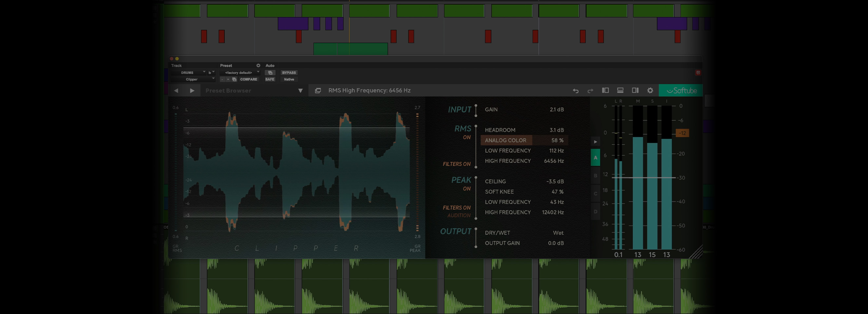The width and height of the screenshot is (868, 314).
Task: Switch to snapshot slot C
Action: [x=595, y=194]
